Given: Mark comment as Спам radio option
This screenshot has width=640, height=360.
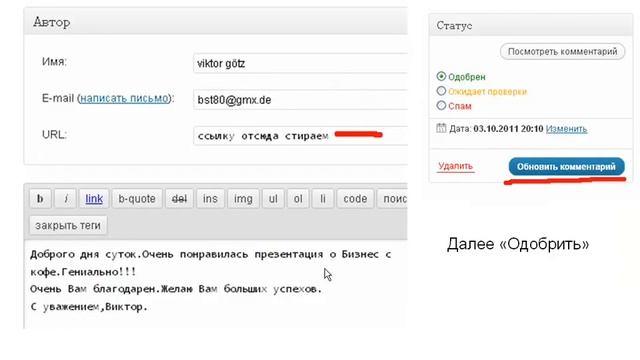Looking at the screenshot, I should click(x=441, y=106).
